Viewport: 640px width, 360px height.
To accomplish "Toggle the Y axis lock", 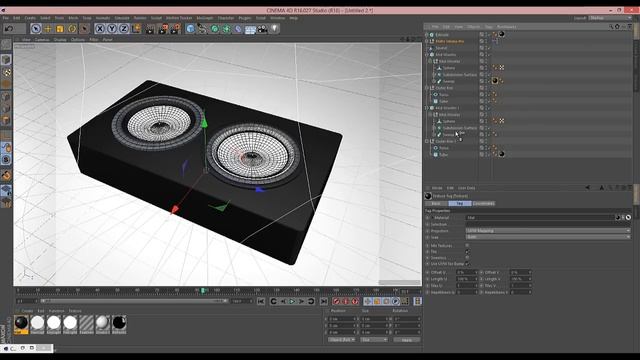I will 111,29.
